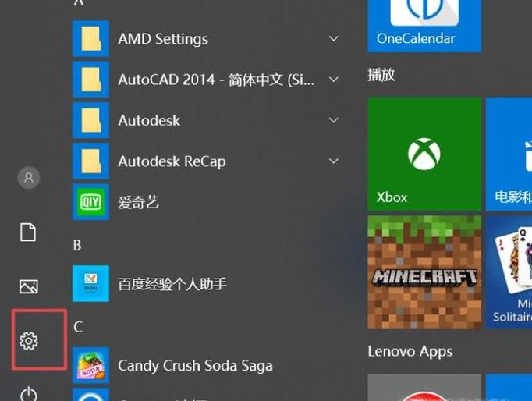Open the AMD Settings folder icon

coord(90,39)
